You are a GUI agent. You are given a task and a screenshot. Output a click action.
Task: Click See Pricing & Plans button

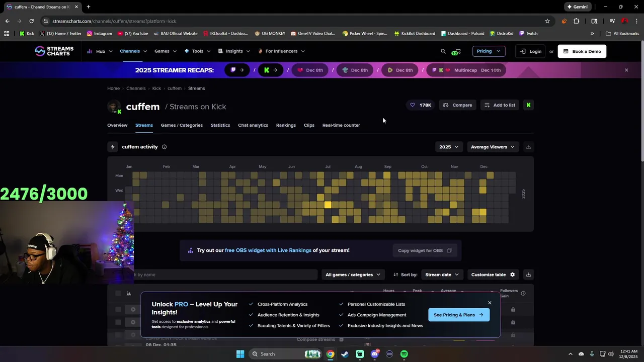click(458, 315)
